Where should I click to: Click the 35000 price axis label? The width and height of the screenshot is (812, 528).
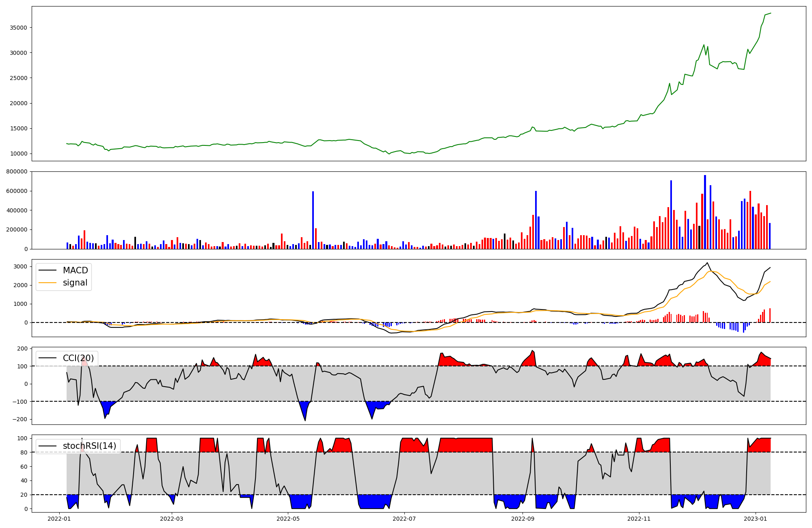[x=19, y=28]
